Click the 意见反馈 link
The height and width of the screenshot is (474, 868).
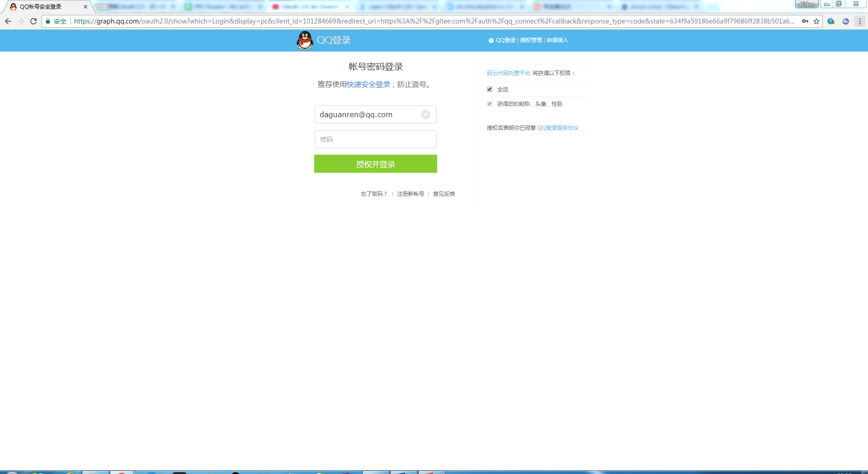pyautogui.click(x=444, y=194)
